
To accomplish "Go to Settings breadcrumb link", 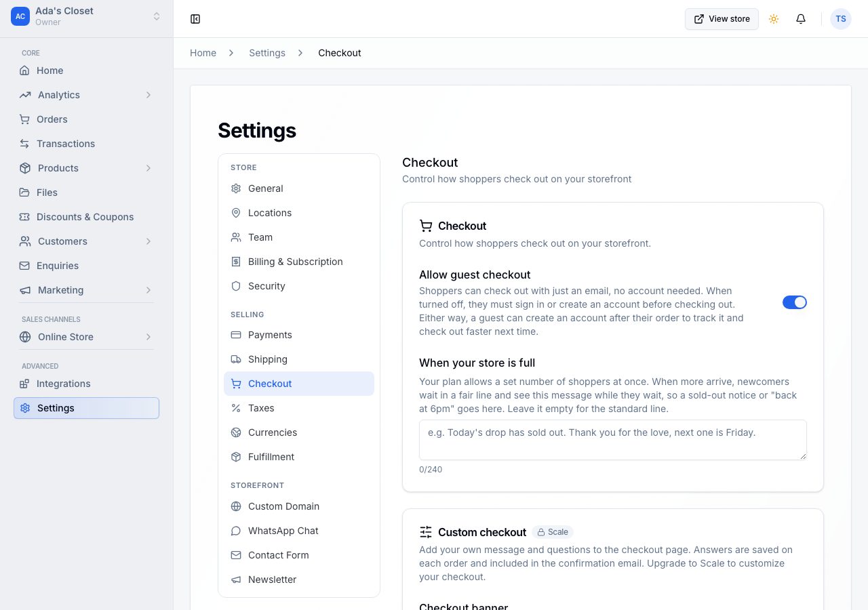I will pyautogui.click(x=267, y=53).
